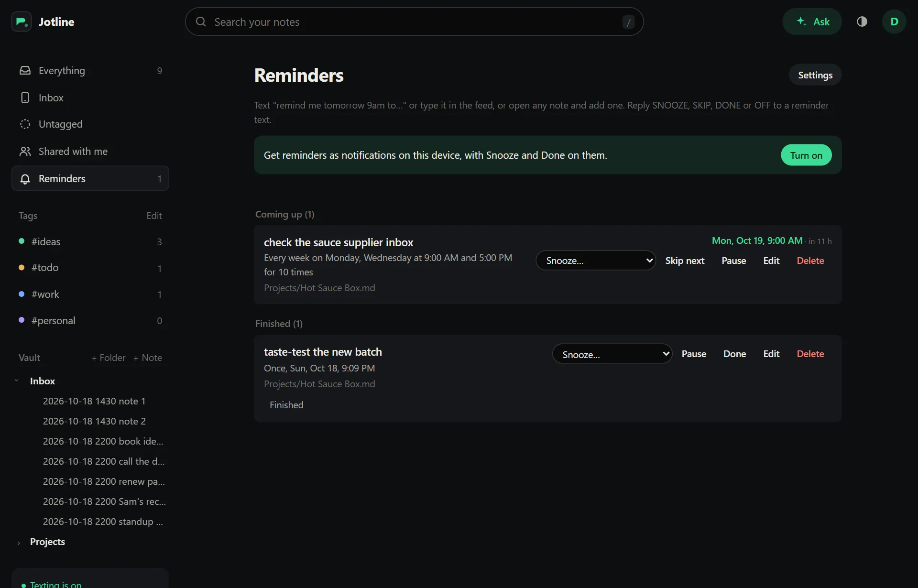918x588 pixels.
Task: Click the purple dot beside #personal
Action: (x=22, y=320)
